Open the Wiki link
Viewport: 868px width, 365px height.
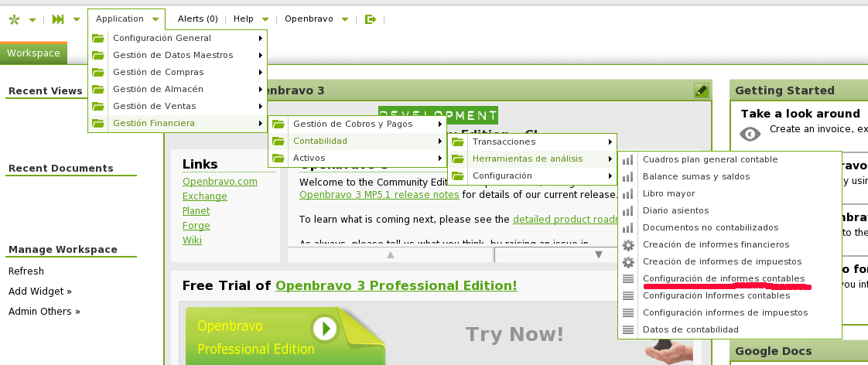192,240
